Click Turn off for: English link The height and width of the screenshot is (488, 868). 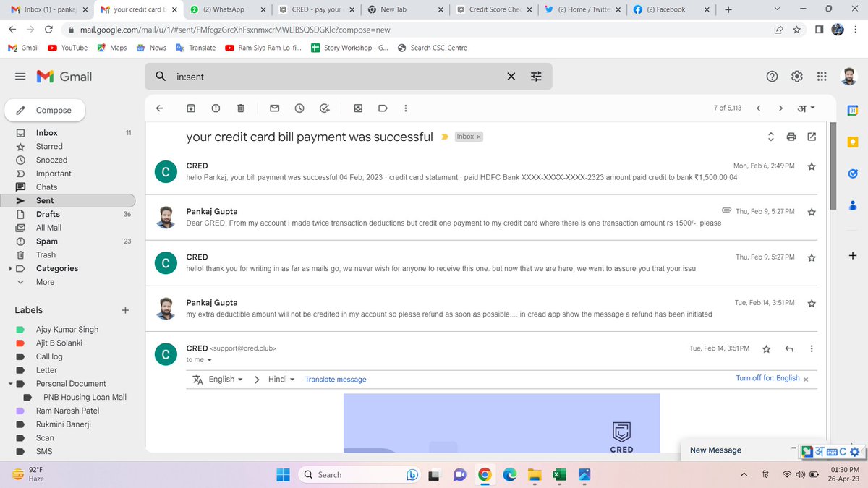click(x=767, y=378)
